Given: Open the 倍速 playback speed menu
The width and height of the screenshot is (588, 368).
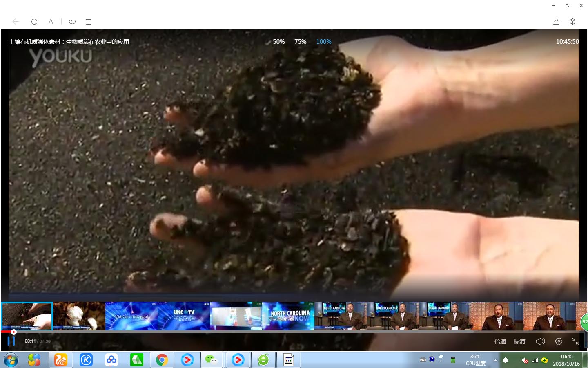Looking at the screenshot, I should click(500, 341).
